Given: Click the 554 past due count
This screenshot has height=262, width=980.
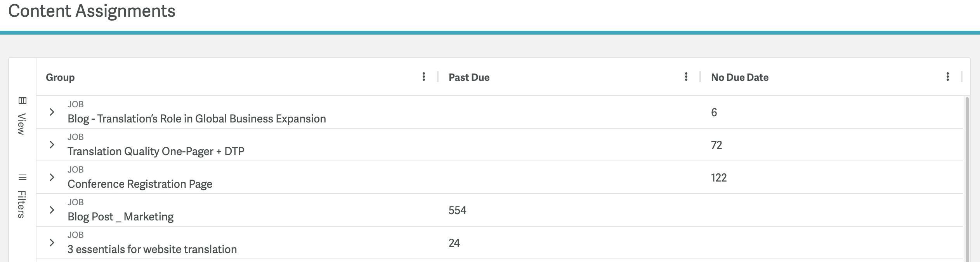Looking at the screenshot, I should coord(458,210).
